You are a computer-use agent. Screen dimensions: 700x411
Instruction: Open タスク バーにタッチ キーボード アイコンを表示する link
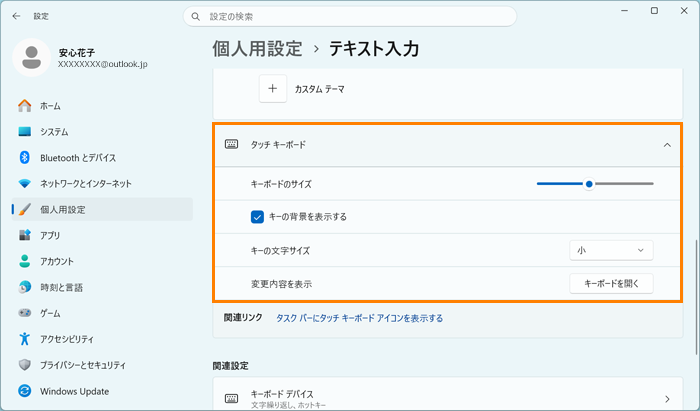click(x=359, y=318)
